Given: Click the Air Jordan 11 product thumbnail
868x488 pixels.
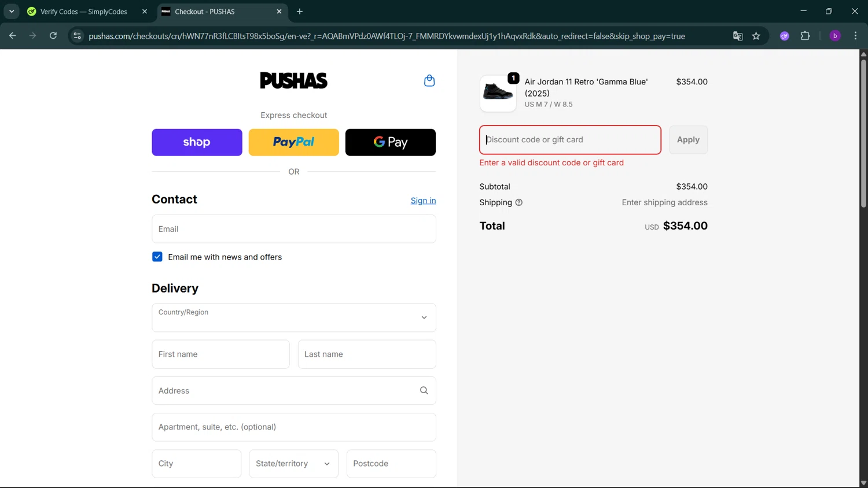Looking at the screenshot, I should pyautogui.click(x=498, y=94).
